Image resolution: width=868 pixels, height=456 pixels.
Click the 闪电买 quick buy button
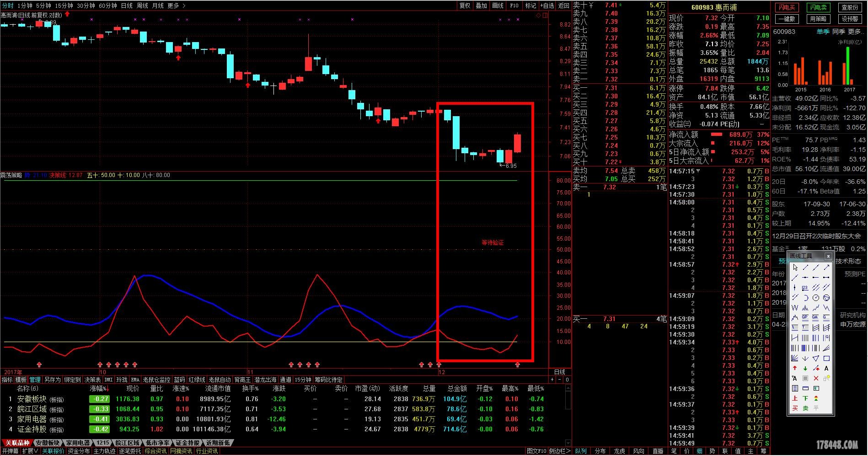tap(786, 7)
